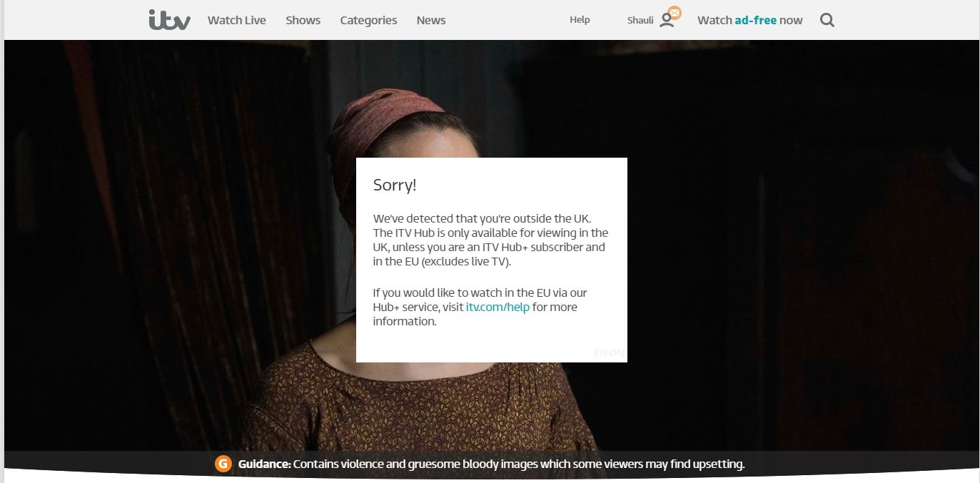The width and height of the screenshot is (980, 483).
Task: Click the 'We've detected that you're outside the UK' paragraph
Action: 491,240
